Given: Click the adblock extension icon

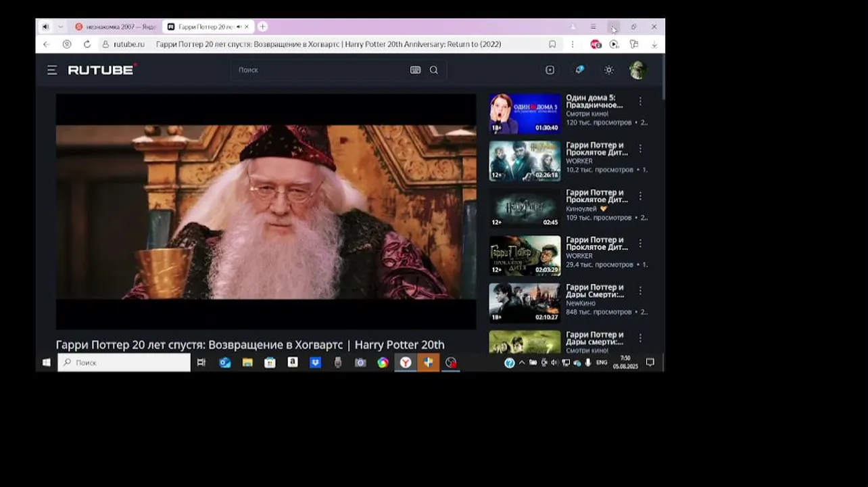Looking at the screenshot, I should (x=596, y=44).
